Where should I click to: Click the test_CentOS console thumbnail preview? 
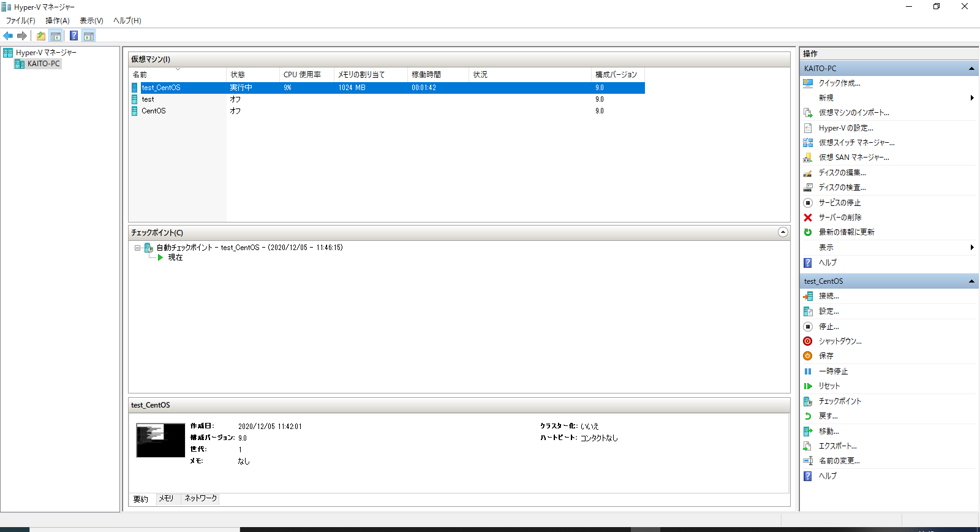pyautogui.click(x=160, y=440)
